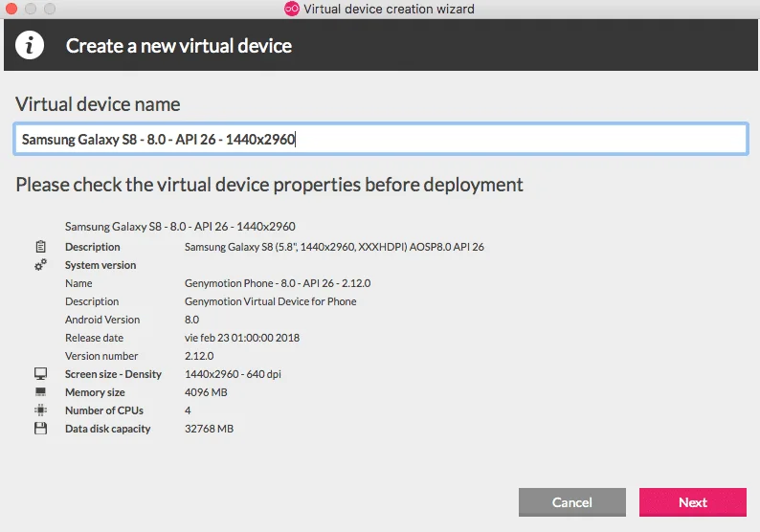Click '1440x2960 - 640 dpi'

pos(233,374)
